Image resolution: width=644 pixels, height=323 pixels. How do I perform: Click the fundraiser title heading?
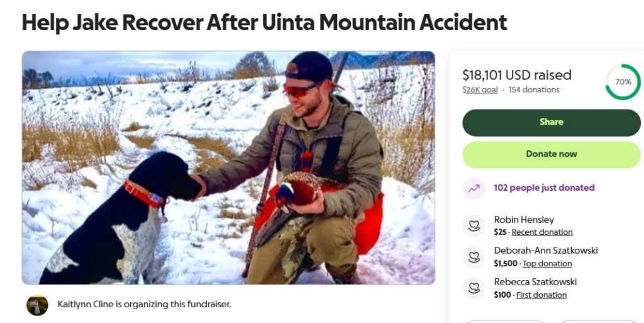264,23
